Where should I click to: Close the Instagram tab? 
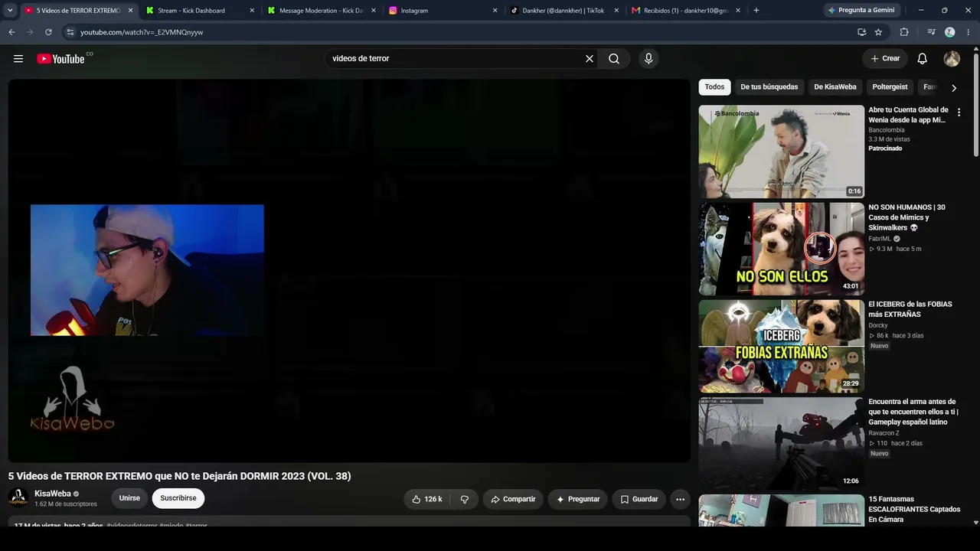pos(495,11)
